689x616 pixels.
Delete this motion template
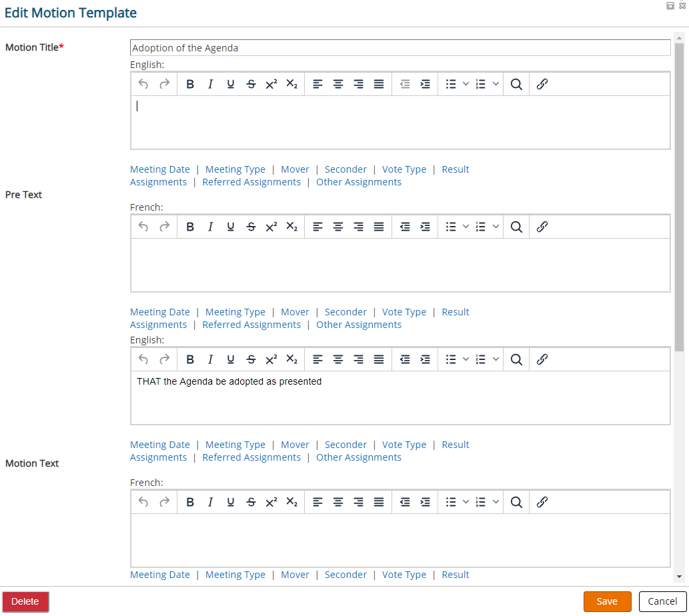point(25,601)
